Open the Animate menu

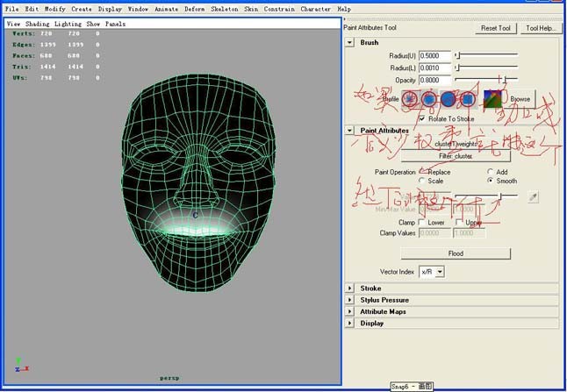pos(166,9)
